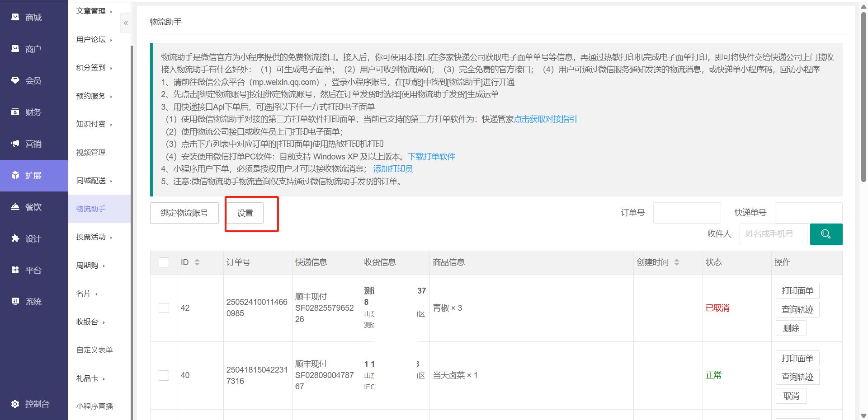
Task: Check the checkbox for order ID 42
Action: pos(164,308)
